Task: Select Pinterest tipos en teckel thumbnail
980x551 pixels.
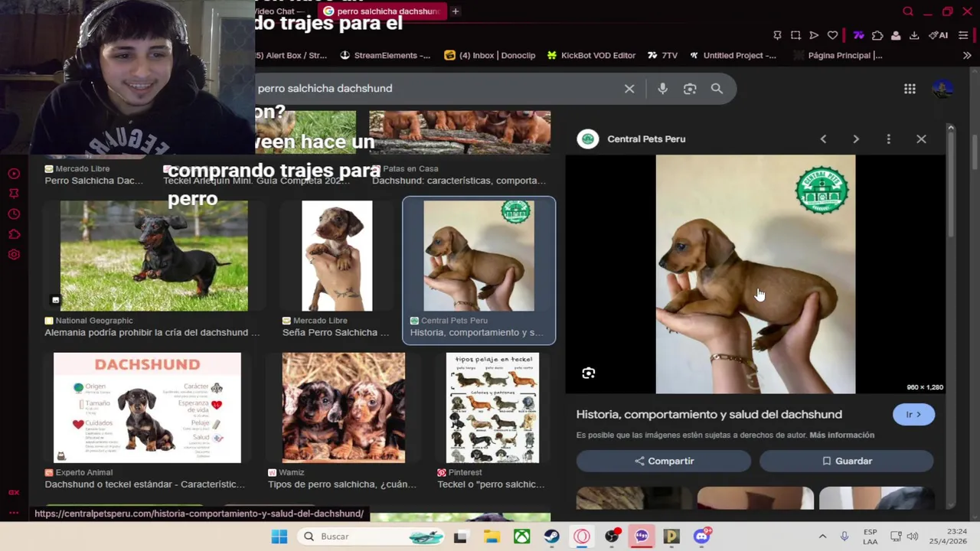Action: 492,408
